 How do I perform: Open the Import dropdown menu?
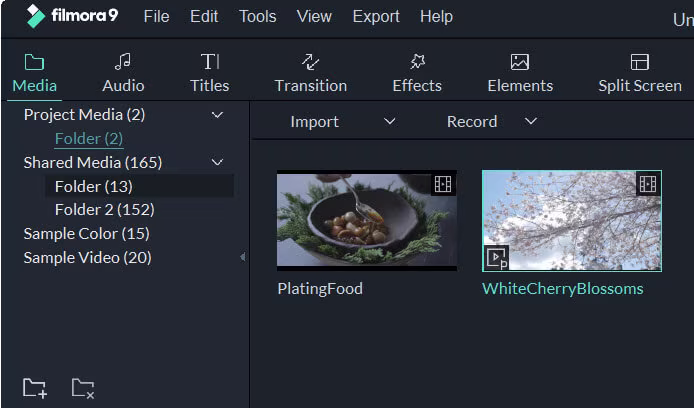[390, 122]
